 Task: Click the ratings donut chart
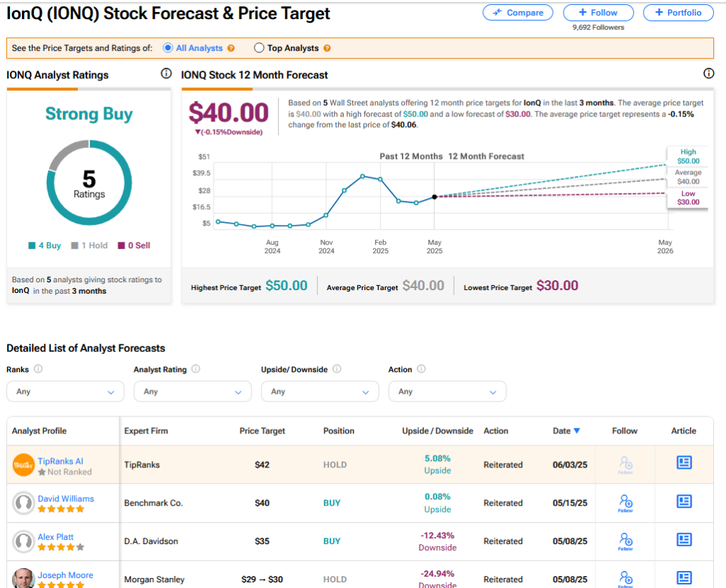point(89,182)
